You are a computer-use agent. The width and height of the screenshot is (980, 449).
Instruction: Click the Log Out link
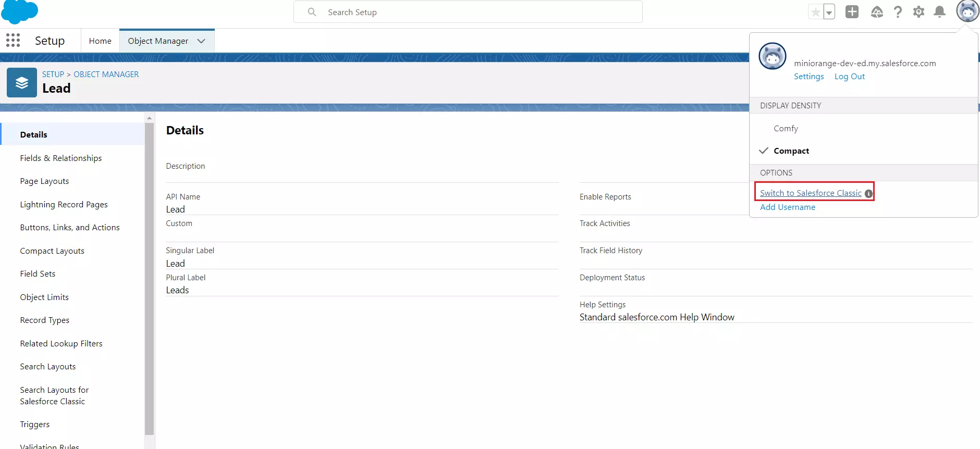click(849, 77)
